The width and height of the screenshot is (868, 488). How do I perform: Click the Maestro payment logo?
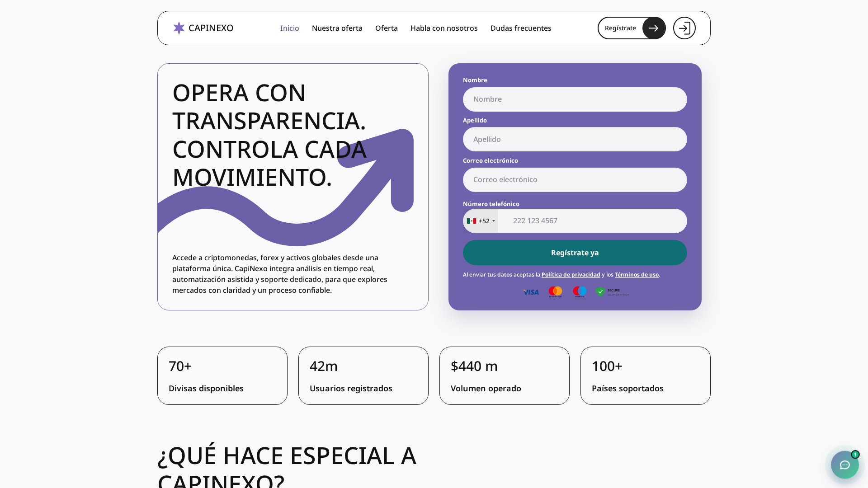pos(580,292)
